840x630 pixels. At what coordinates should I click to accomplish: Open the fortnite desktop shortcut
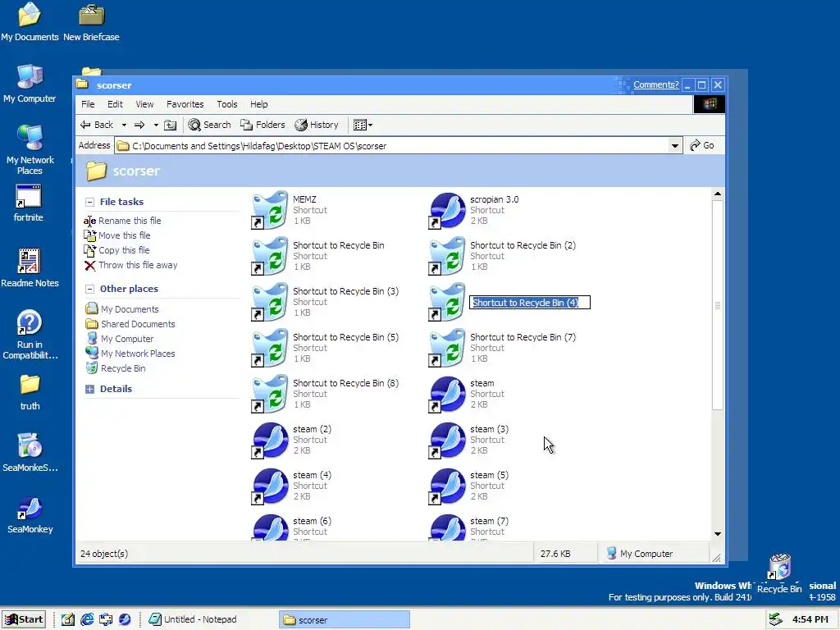pyautogui.click(x=29, y=203)
